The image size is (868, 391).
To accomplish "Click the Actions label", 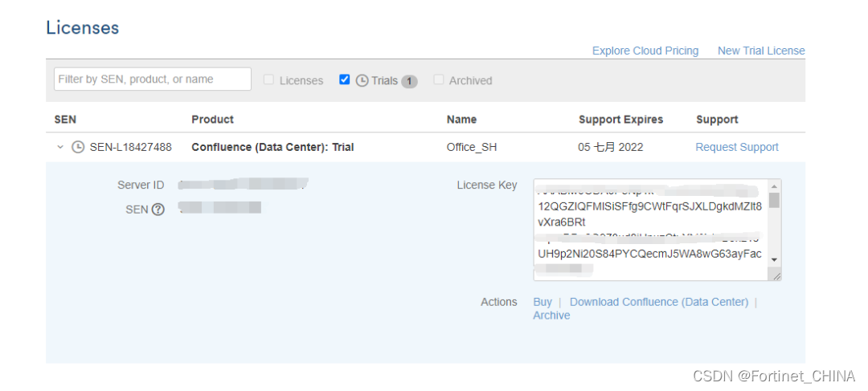I will click(x=499, y=302).
